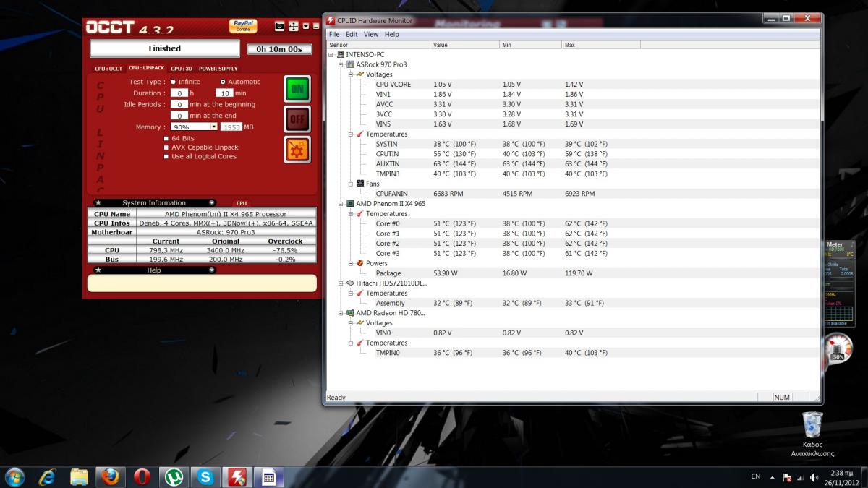
Task: Open the OCCT small dropdown arrow menu
Action: (x=306, y=26)
